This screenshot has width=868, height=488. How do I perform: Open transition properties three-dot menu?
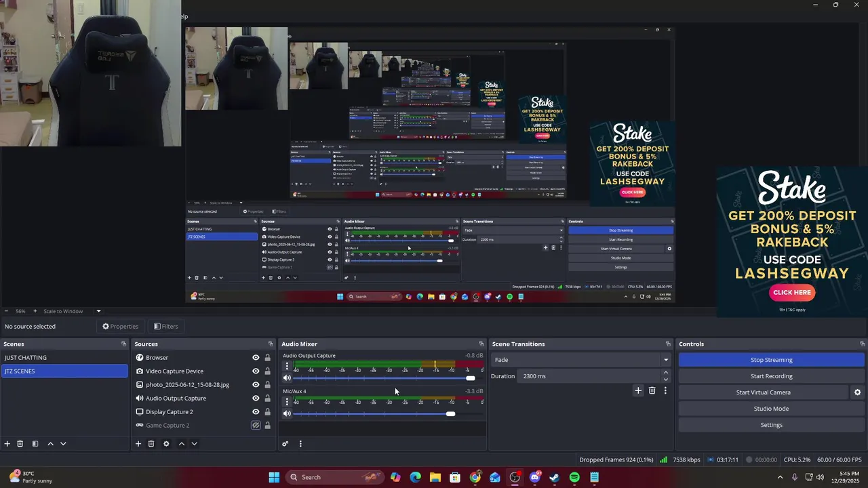[x=665, y=390]
